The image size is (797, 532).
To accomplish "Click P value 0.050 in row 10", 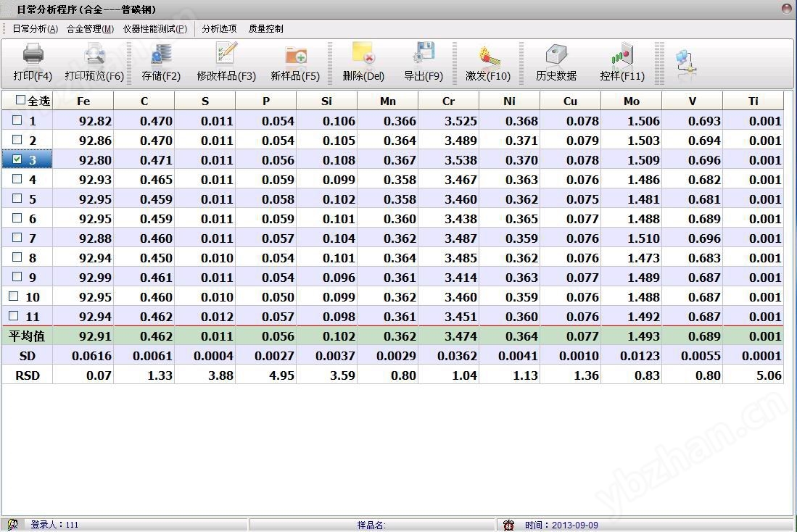I will pos(278,297).
